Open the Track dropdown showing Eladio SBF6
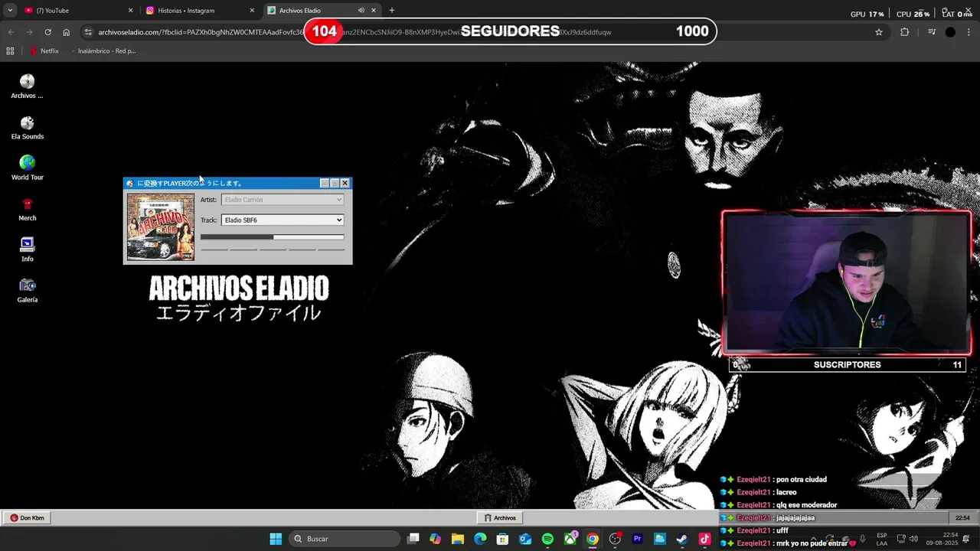The height and width of the screenshot is (551, 980). pos(283,220)
